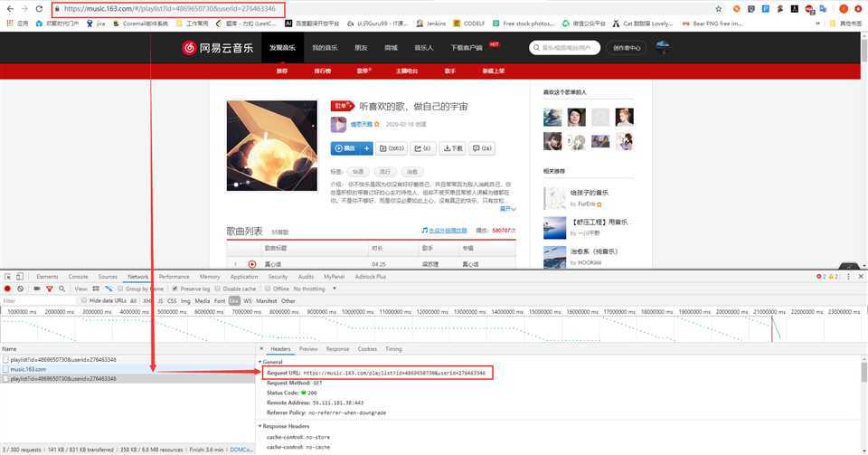Switch to the Elements tab

47,276
